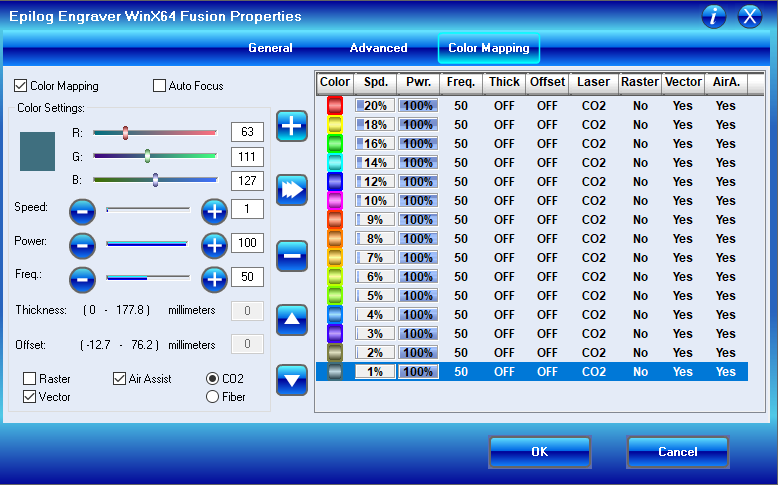Screen dimensions: 778x485
Task: Increase Power with plus button
Action: click(x=214, y=246)
